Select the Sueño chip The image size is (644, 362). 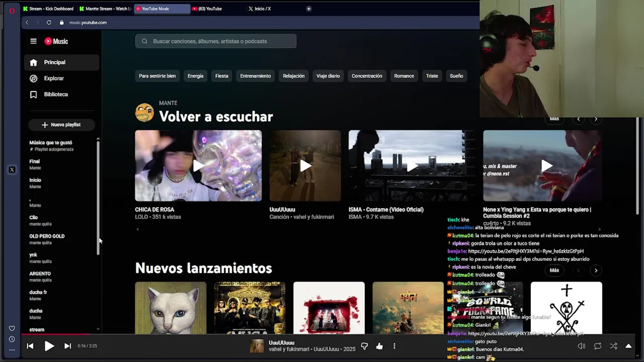(x=456, y=76)
